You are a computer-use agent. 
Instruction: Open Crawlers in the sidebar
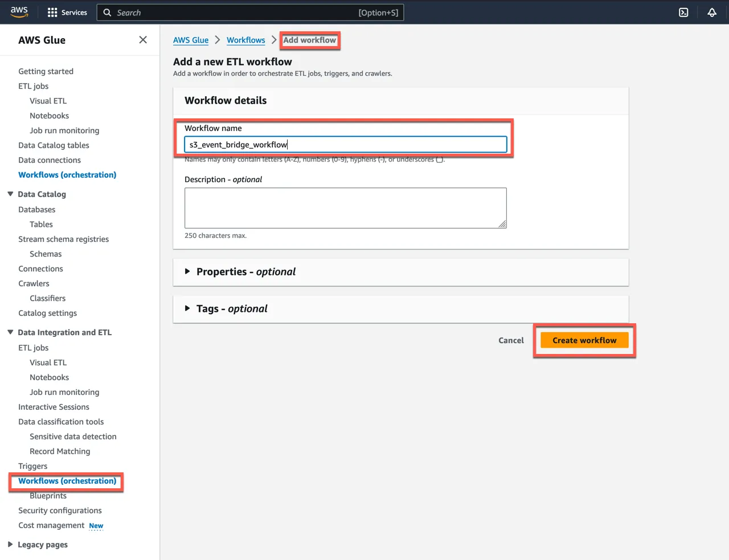(x=34, y=283)
